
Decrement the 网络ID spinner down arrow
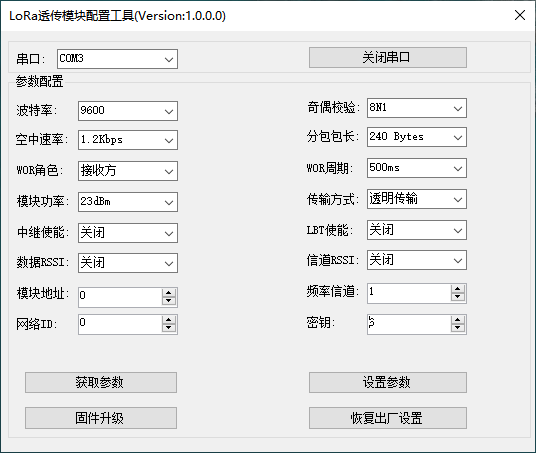[169, 328]
